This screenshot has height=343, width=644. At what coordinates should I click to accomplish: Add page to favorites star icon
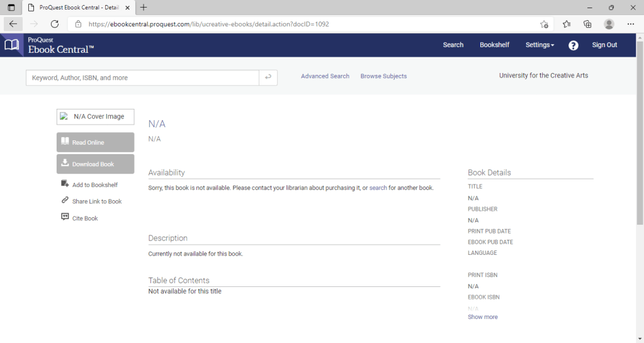coord(544,24)
